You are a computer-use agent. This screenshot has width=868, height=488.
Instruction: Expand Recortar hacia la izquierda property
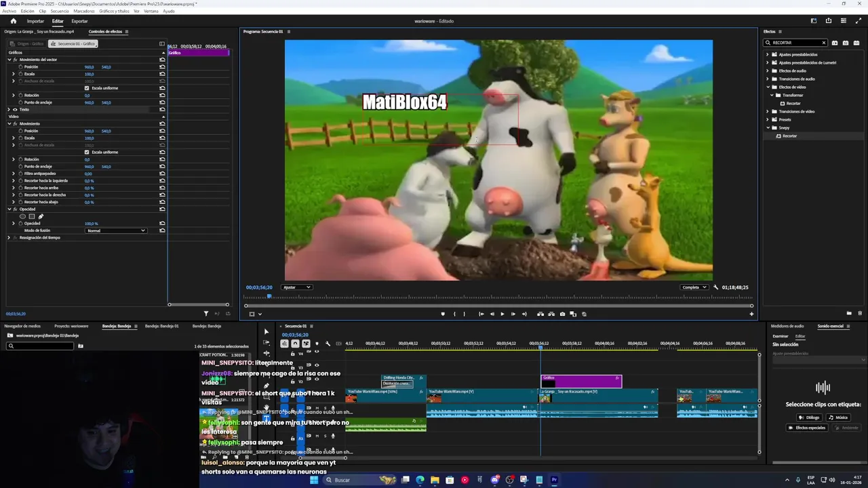14,181
